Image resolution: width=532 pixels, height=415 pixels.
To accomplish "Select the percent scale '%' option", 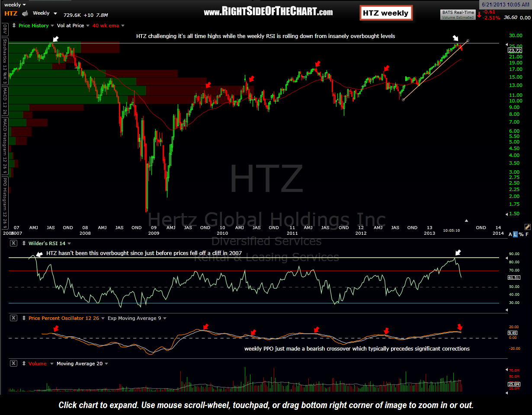I will pos(522,234).
